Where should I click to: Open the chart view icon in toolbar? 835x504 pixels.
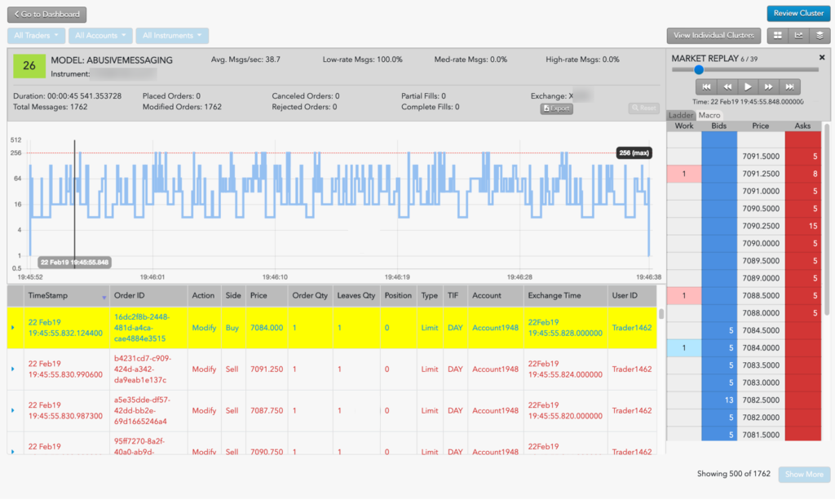pos(798,36)
